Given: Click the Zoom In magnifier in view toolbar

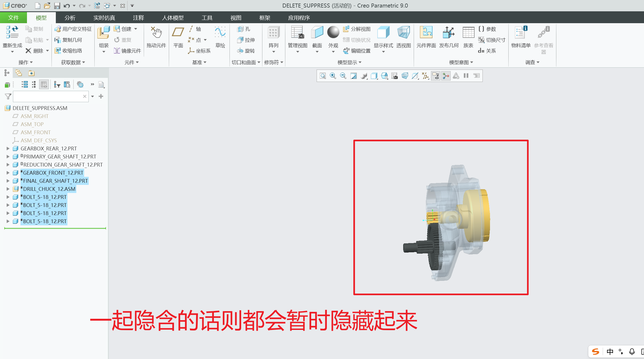Looking at the screenshot, I should coord(333,76).
